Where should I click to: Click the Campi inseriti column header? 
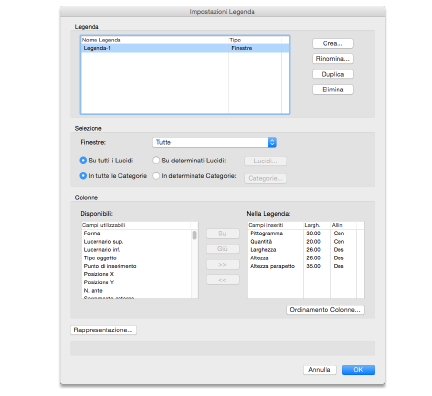pyautogui.click(x=276, y=225)
